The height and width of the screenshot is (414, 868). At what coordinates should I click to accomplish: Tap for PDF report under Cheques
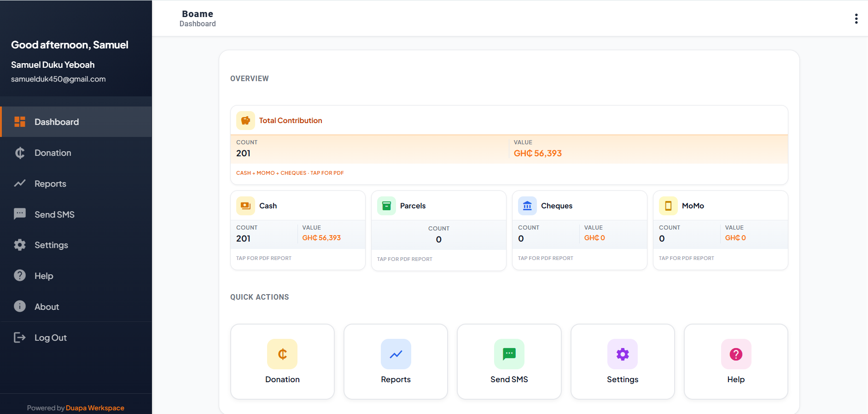click(546, 258)
